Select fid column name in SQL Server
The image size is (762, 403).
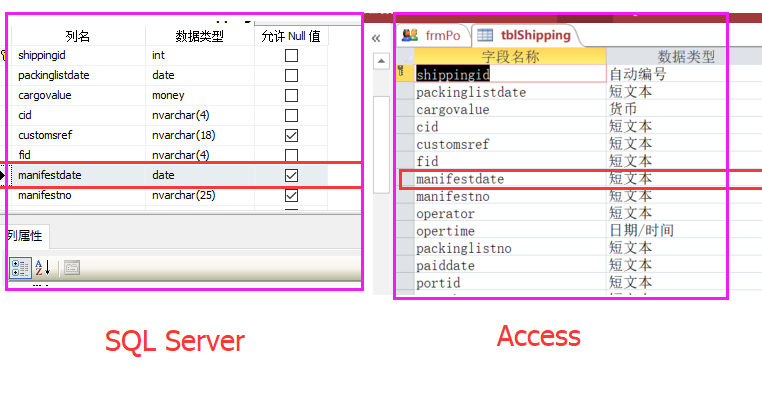[24, 155]
